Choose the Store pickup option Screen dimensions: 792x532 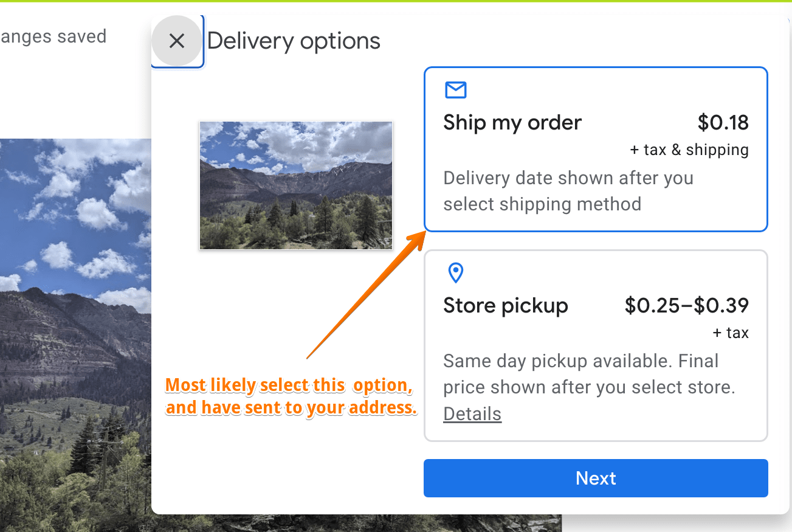(596, 345)
